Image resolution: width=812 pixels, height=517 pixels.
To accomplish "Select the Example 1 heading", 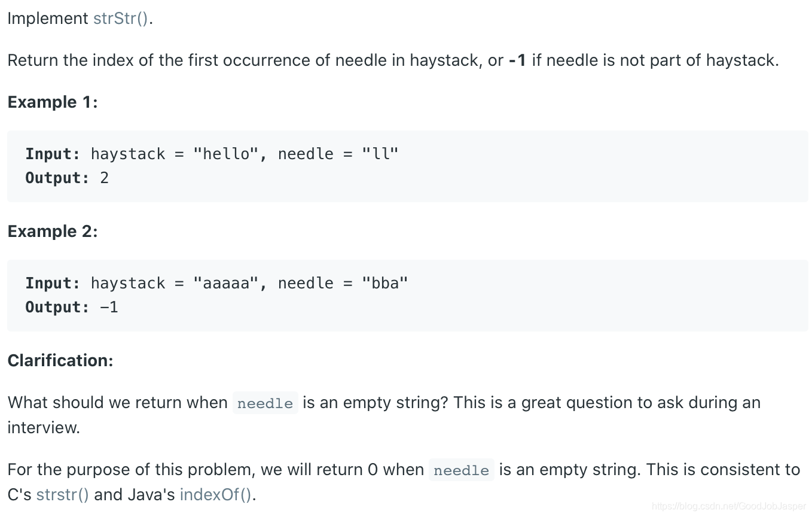I will click(53, 102).
